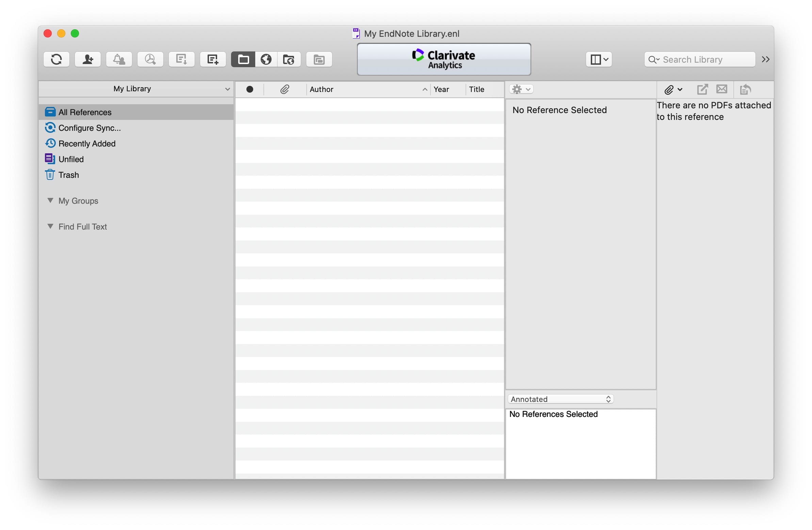Screen dimensions: 812x530
Task: Click the Activity Feed bell icon
Action: (x=119, y=59)
